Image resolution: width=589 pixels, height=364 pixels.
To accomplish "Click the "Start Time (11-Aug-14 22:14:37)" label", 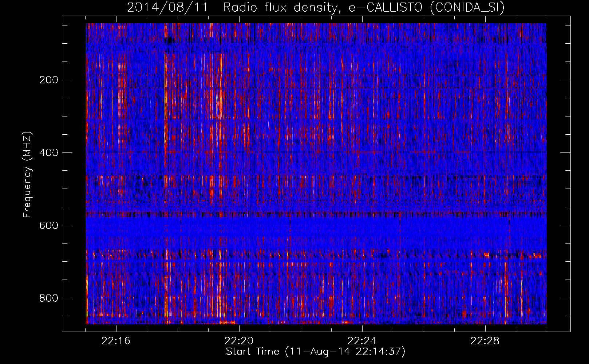I will pos(316,352).
